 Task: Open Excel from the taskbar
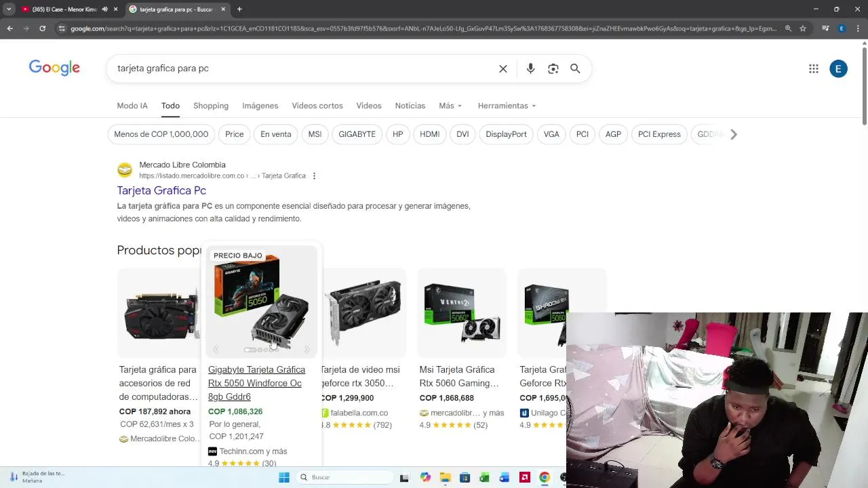click(x=484, y=477)
